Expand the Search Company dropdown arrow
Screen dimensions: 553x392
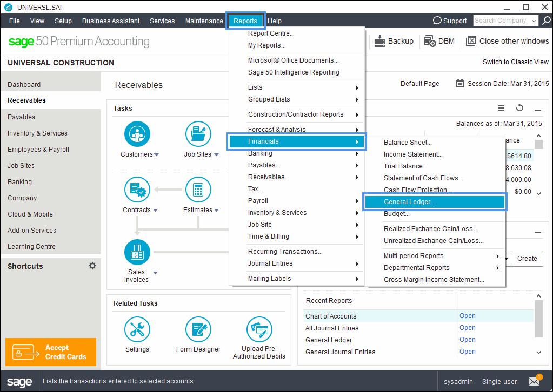pyautogui.click(x=534, y=21)
